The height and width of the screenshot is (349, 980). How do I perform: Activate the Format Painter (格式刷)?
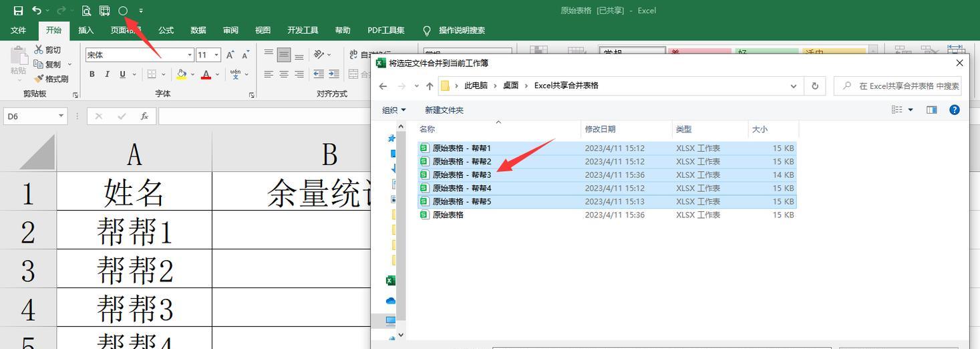(51, 79)
